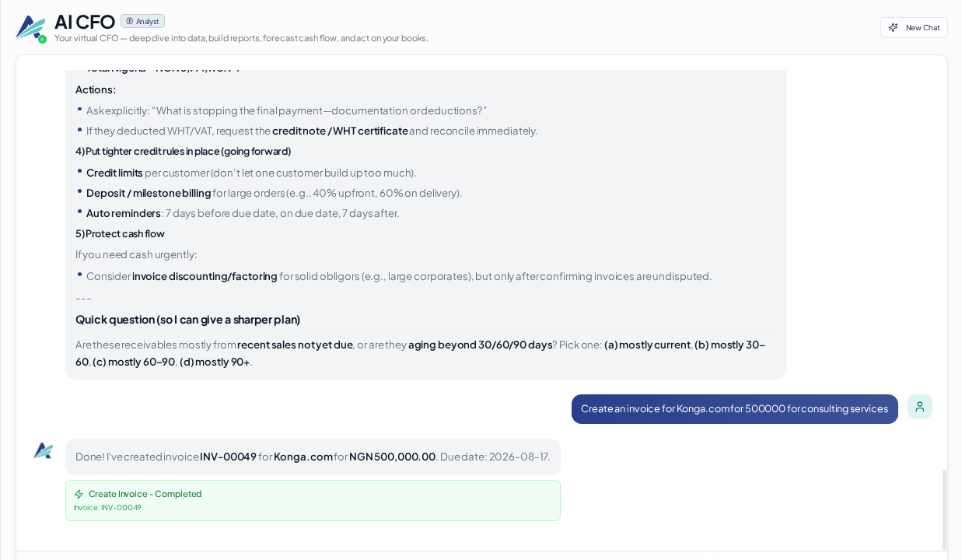Start a New Chat
This screenshot has width=962, height=560.
tap(914, 27)
